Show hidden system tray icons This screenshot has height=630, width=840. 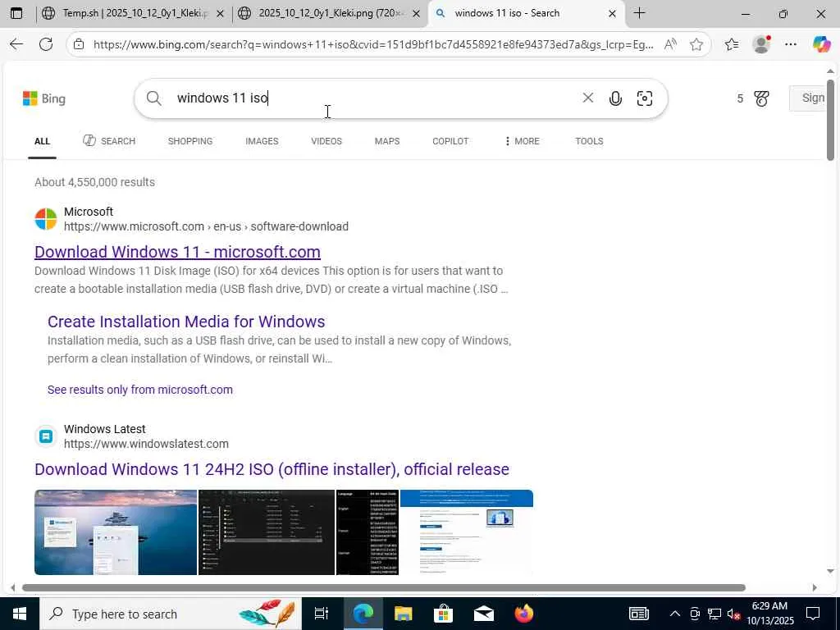(675, 614)
